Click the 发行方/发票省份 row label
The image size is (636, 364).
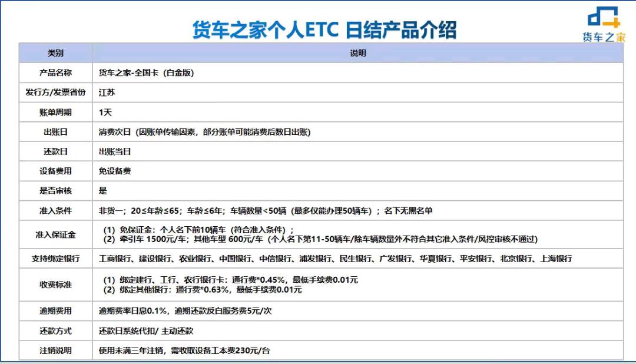55,92
